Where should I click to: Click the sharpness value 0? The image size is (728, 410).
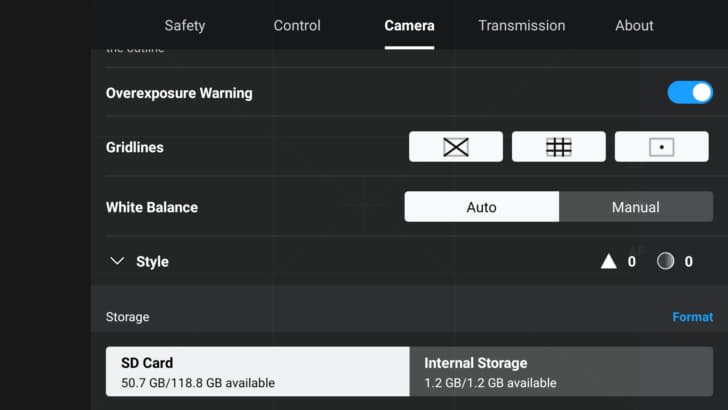(631, 262)
